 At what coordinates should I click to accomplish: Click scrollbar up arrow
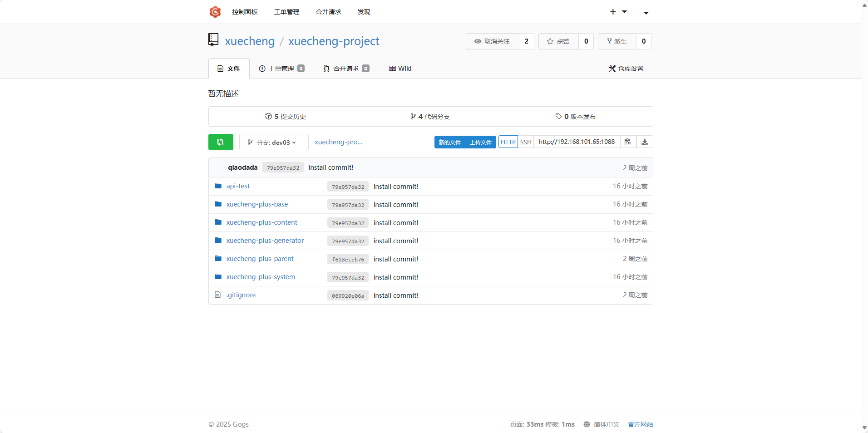[x=864, y=5]
